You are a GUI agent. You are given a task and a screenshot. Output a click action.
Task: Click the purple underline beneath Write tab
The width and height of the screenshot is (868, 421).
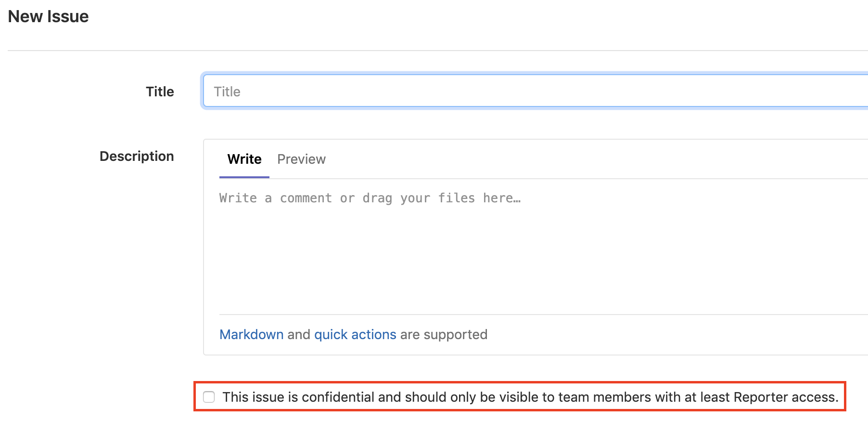pyautogui.click(x=244, y=177)
